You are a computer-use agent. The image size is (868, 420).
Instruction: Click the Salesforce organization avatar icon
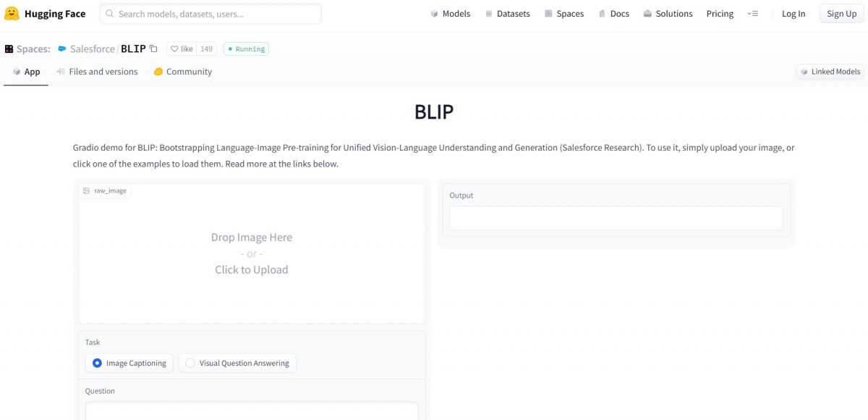[61, 49]
